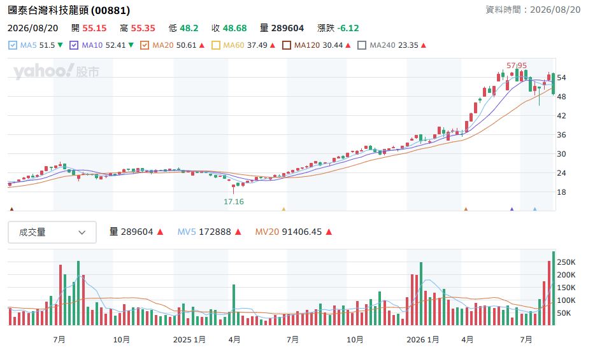Click the MA5 label text

[x=29, y=45]
